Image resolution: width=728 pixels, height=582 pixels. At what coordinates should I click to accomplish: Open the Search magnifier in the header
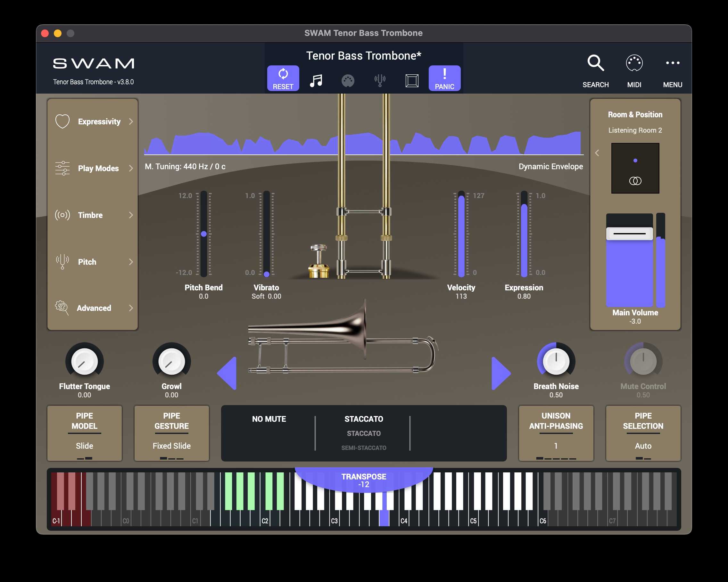pyautogui.click(x=596, y=63)
